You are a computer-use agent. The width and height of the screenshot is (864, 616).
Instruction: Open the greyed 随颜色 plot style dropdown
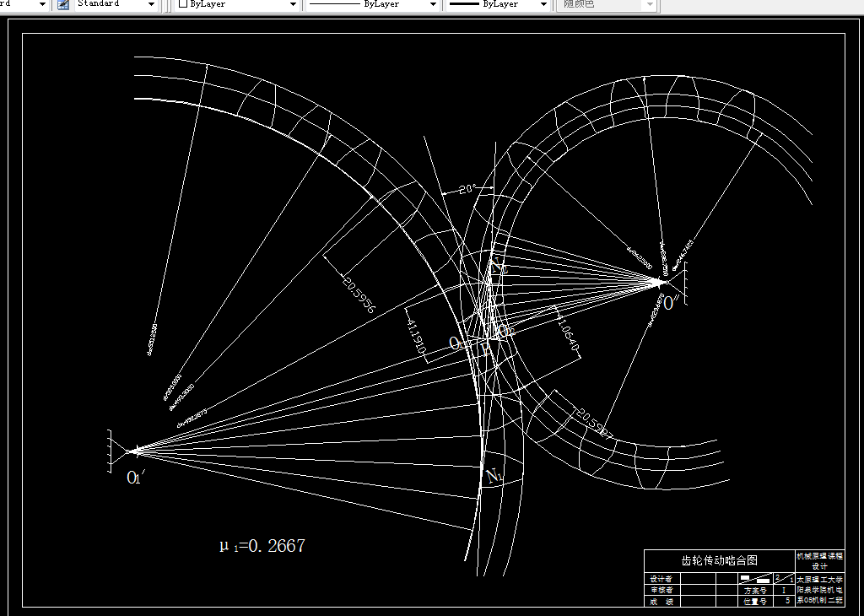pos(650,4)
